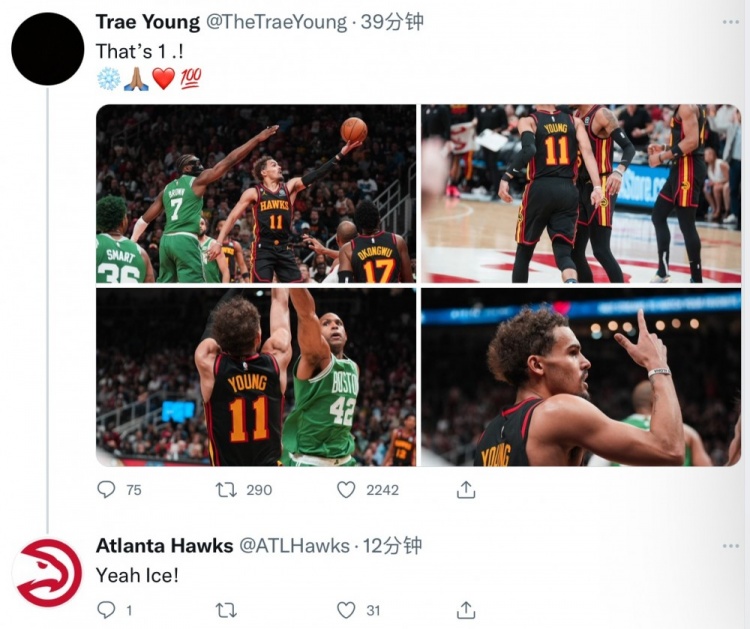Image resolution: width=750 pixels, height=629 pixels.
Task: Open photo of Young guarded by Boston 42
Action: (x=255, y=377)
